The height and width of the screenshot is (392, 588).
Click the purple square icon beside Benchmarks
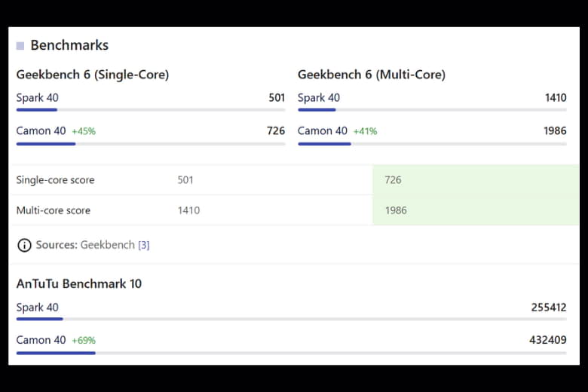pos(20,46)
